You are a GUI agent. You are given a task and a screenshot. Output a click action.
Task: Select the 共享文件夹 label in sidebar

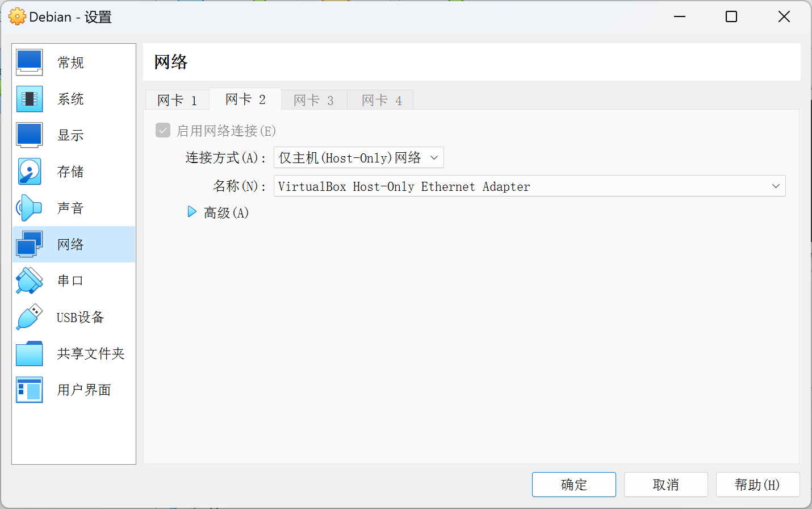91,353
